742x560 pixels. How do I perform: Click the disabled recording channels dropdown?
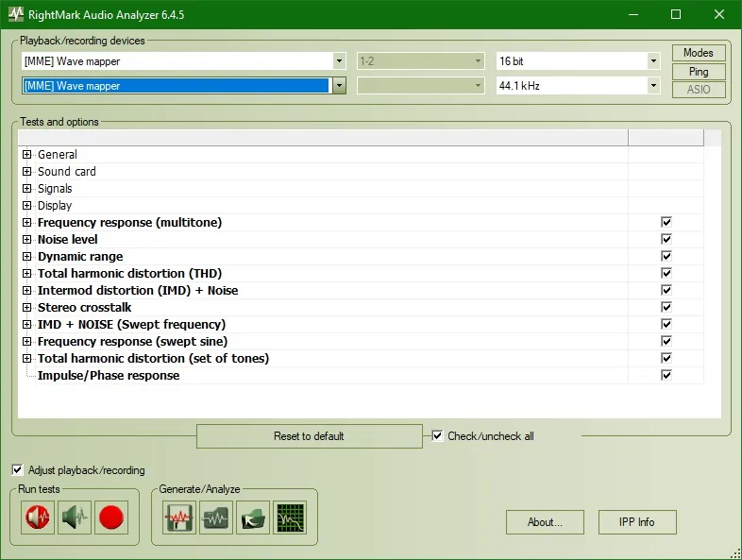(x=421, y=86)
